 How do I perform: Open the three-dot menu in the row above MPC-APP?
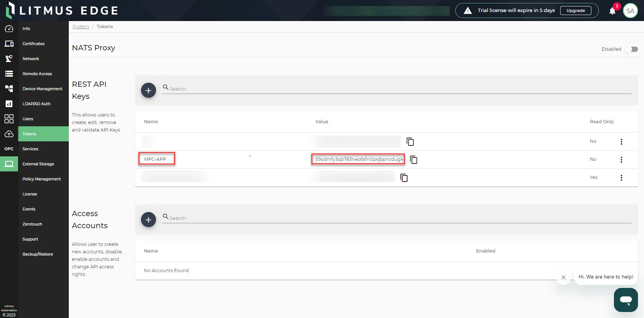(621, 142)
